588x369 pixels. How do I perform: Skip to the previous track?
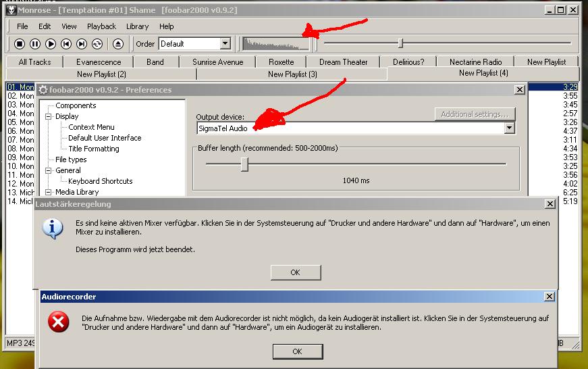[66, 44]
